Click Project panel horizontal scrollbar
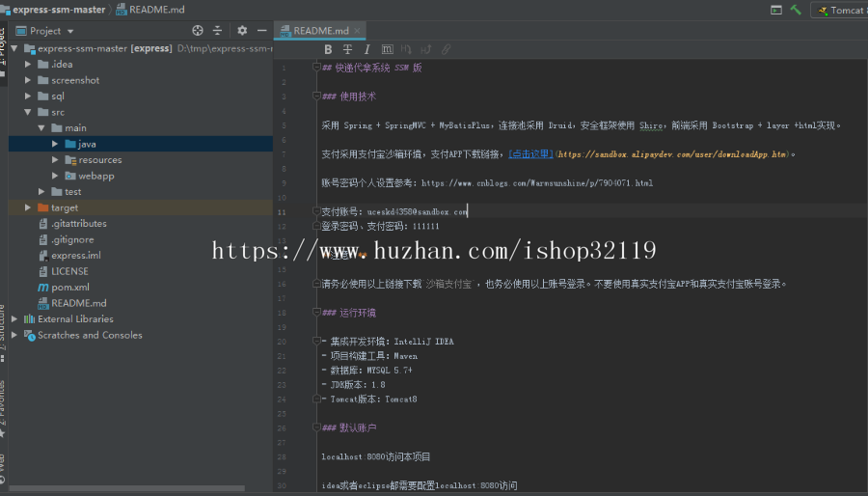Screen dimensions: 868x496 click(126, 488)
